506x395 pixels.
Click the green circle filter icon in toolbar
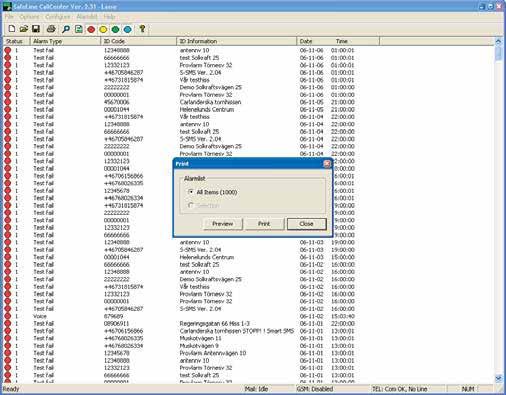coord(115,30)
